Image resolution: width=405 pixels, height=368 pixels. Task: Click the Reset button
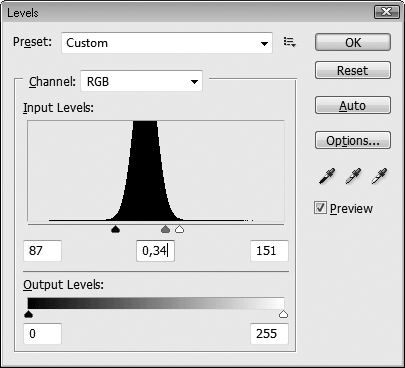pos(353,70)
